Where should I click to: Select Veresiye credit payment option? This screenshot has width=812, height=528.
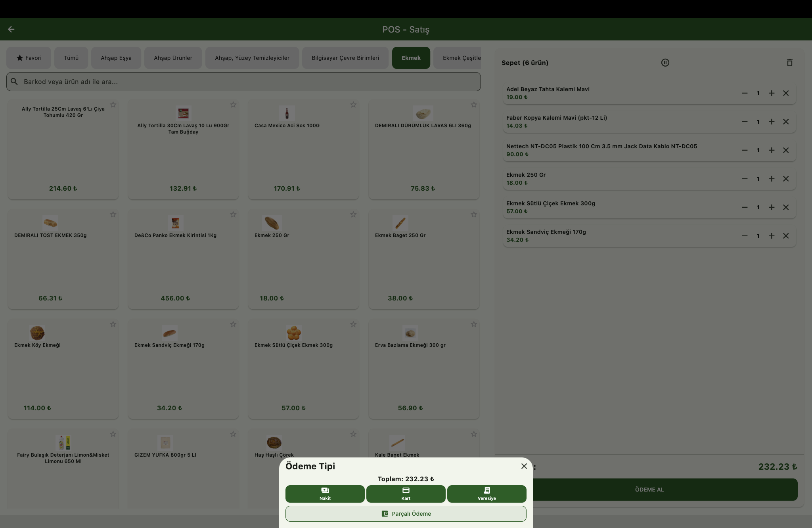pos(486,494)
